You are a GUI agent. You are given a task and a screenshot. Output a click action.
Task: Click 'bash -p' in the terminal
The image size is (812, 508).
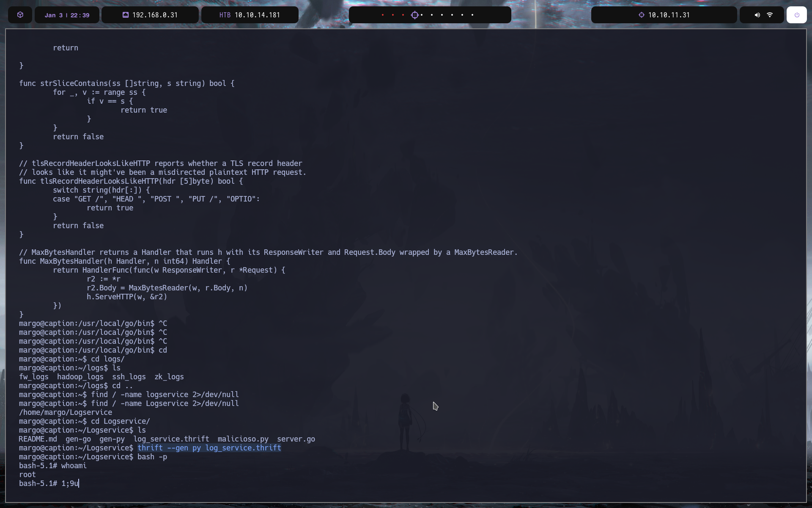pos(152,457)
